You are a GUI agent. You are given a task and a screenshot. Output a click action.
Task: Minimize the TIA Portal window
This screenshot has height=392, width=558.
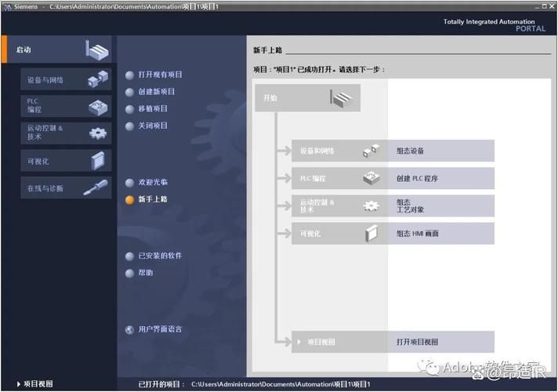pyautogui.click(x=538, y=6)
